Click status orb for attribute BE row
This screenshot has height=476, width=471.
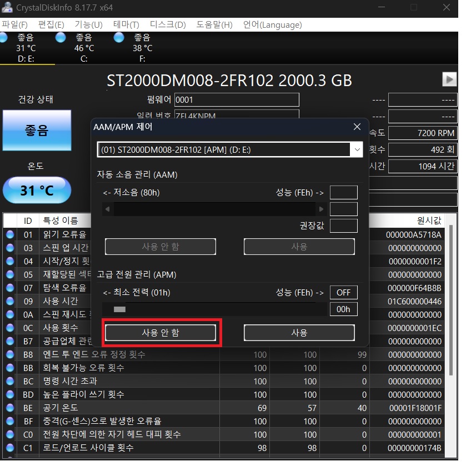[x=10, y=408]
